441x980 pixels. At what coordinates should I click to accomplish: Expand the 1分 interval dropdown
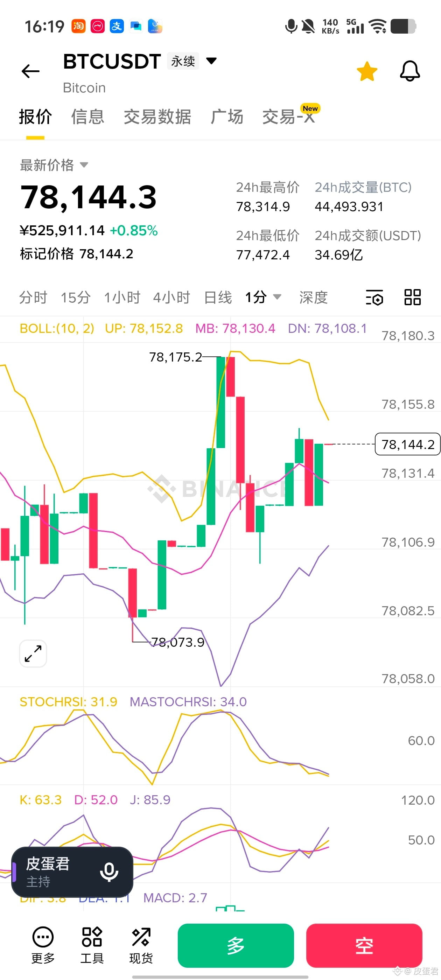(263, 297)
